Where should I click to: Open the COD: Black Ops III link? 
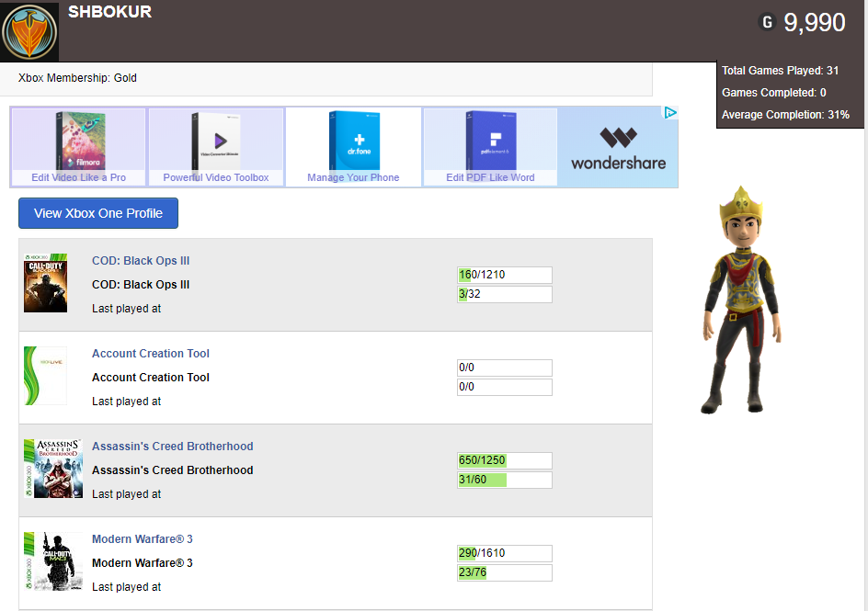141,260
